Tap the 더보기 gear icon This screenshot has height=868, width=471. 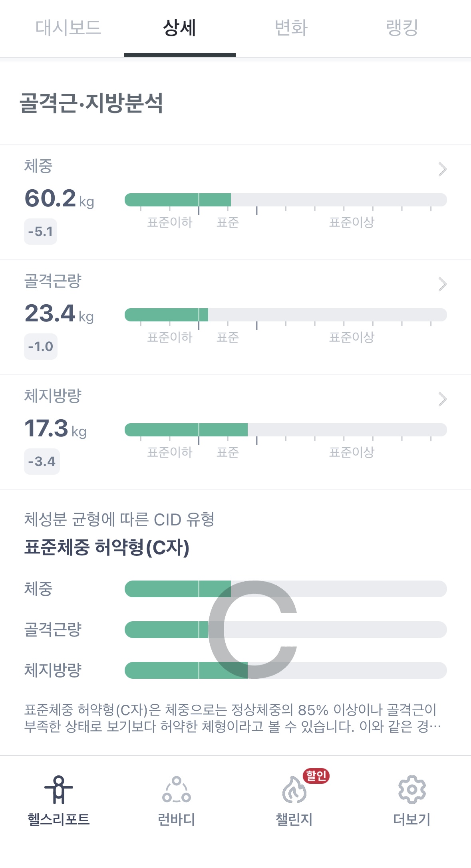point(412,789)
